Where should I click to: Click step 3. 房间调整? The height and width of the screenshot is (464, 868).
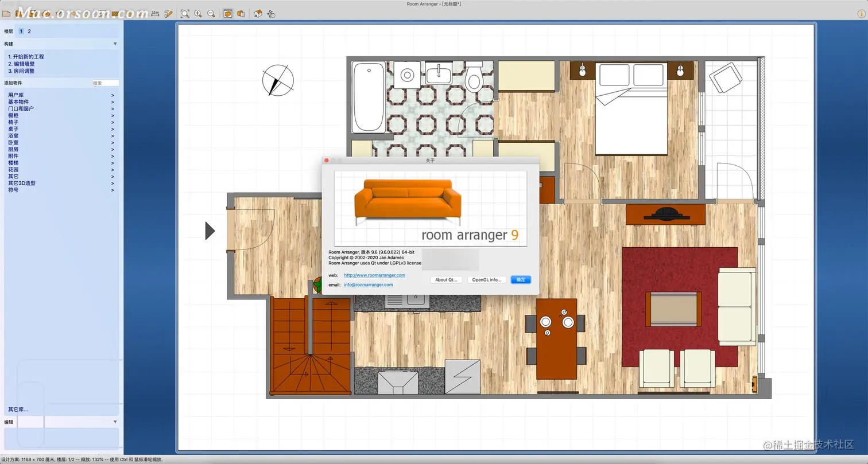(21, 71)
